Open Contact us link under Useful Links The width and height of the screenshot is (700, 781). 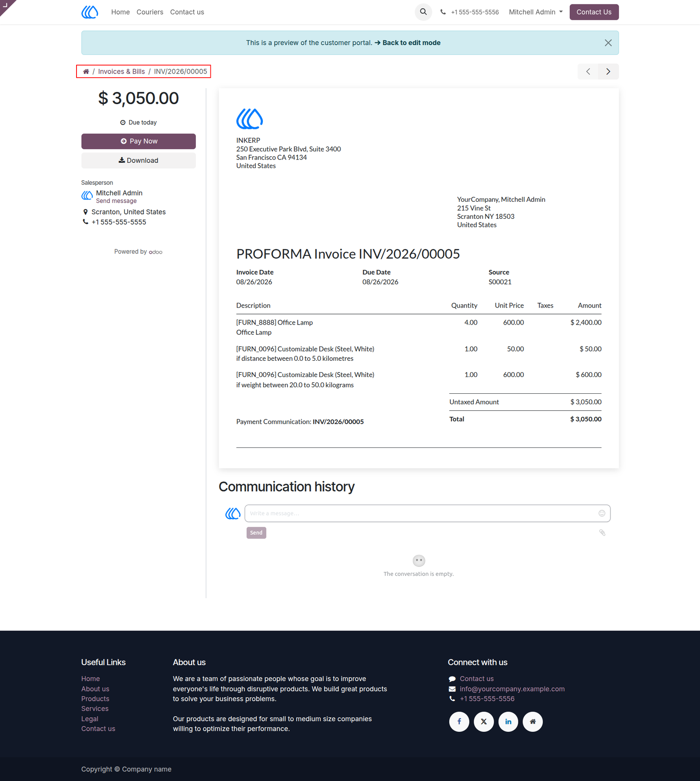98,729
